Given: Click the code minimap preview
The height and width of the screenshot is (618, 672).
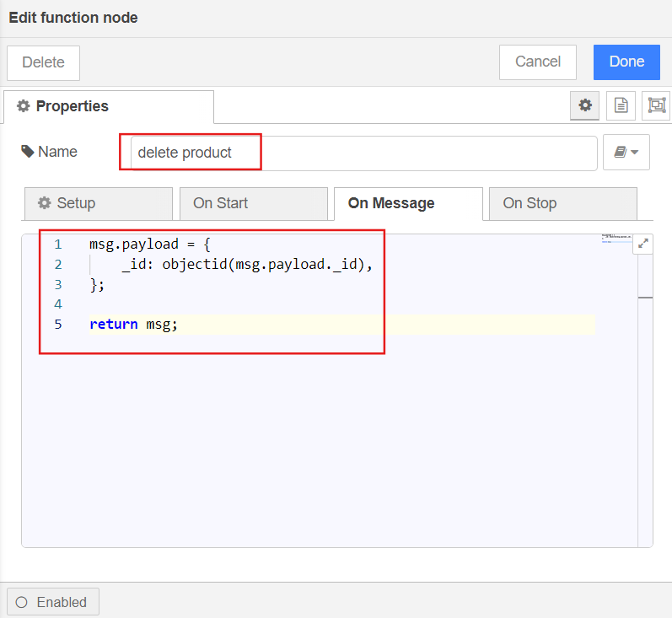Looking at the screenshot, I should (x=616, y=239).
